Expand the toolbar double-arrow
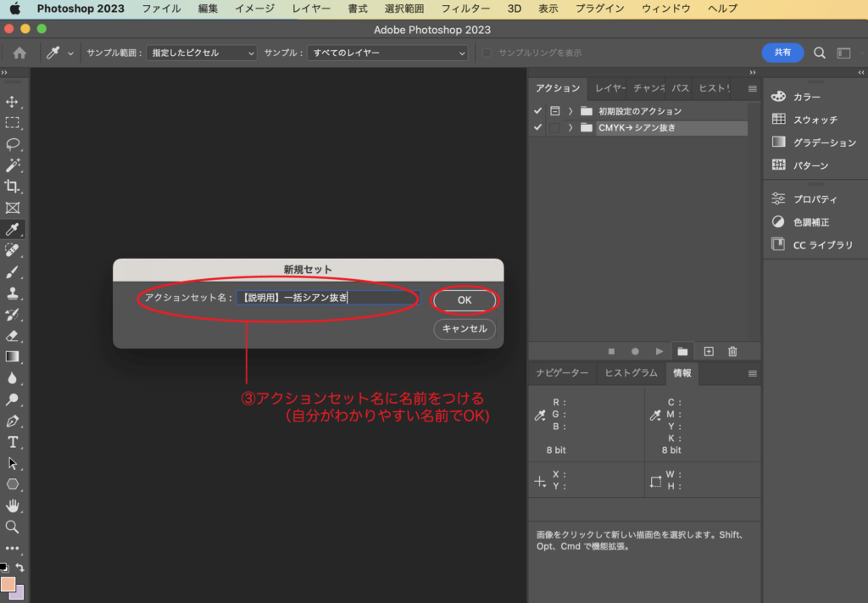This screenshot has height=603, width=868. (4, 73)
